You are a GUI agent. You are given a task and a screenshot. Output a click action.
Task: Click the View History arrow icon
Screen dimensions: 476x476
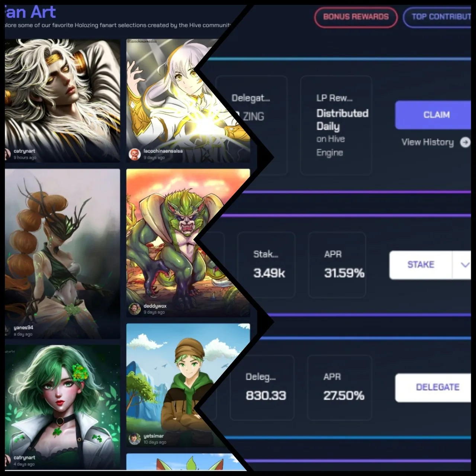coord(465,142)
